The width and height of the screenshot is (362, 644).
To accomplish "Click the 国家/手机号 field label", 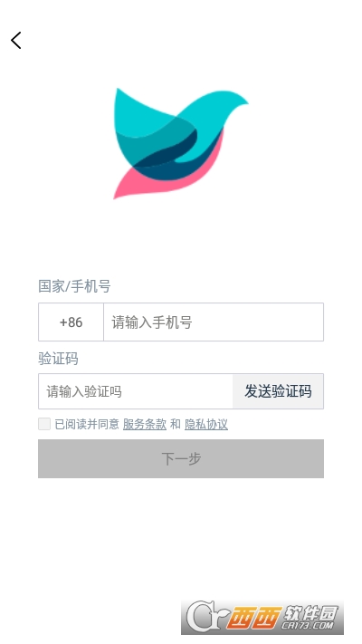I will point(74,286).
